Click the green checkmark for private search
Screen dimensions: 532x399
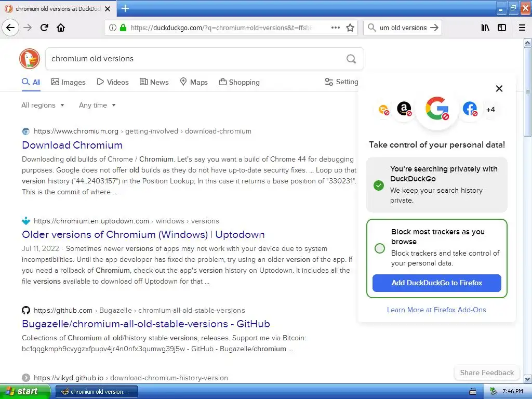[x=379, y=185]
